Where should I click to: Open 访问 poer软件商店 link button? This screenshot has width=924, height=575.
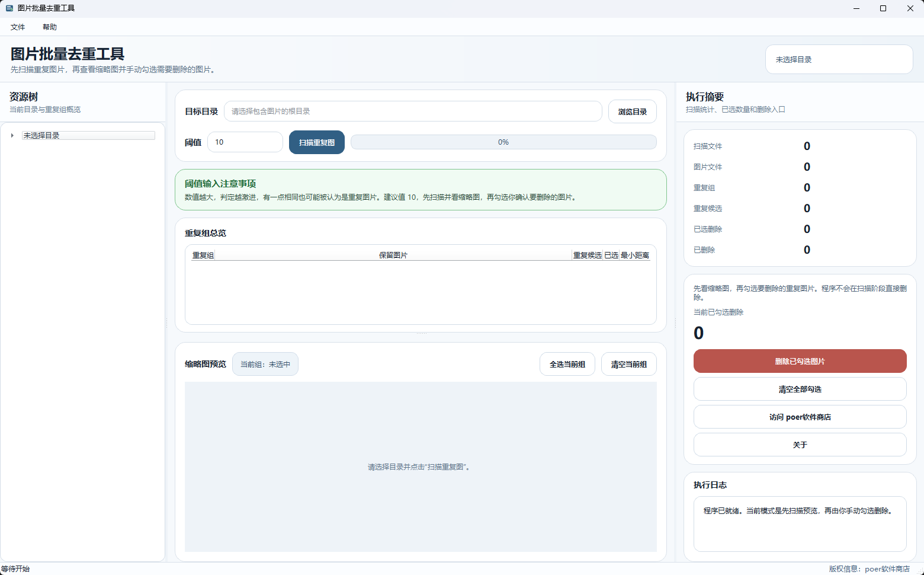pyautogui.click(x=800, y=417)
